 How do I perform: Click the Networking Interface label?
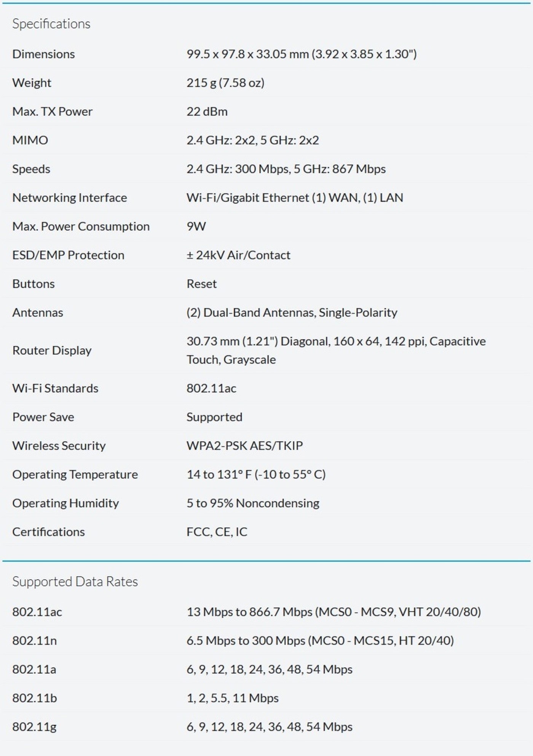point(70,198)
